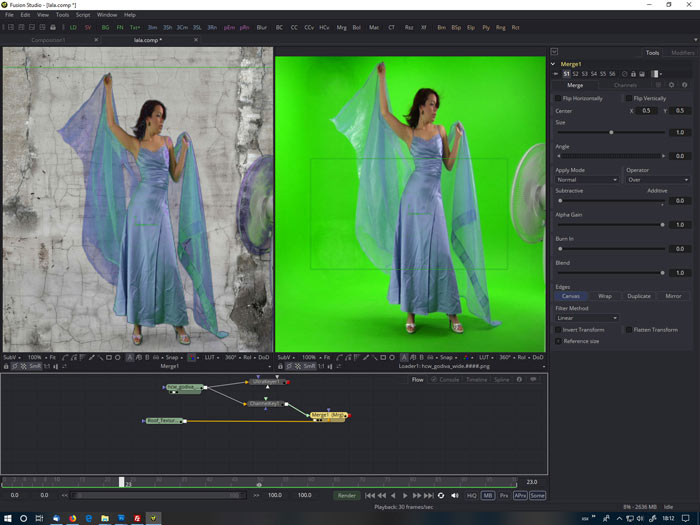The height and width of the screenshot is (525, 700).
Task: Add a pEmitter (pEm) particle tool
Action: coord(229,27)
